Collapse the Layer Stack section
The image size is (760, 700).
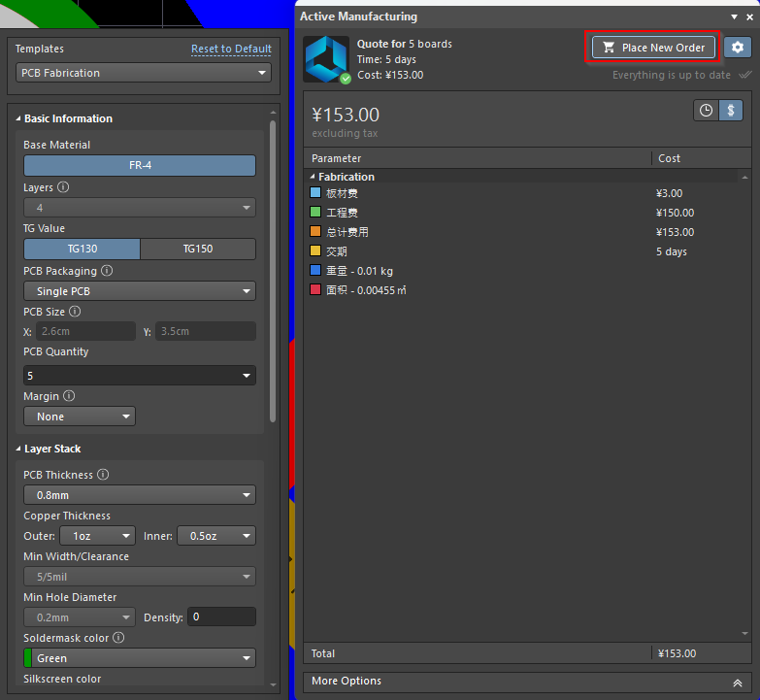pyautogui.click(x=18, y=449)
